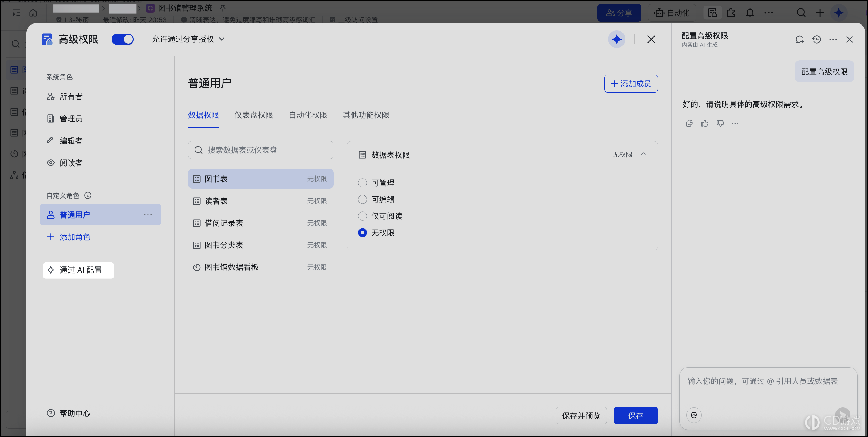
Task: Select the 可管理 radio option
Action: coord(362,183)
